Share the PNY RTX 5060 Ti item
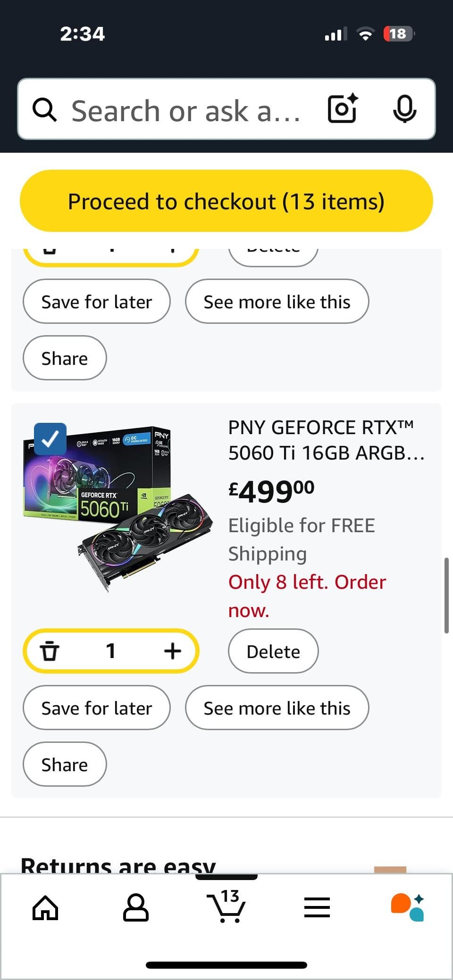 coord(65,764)
